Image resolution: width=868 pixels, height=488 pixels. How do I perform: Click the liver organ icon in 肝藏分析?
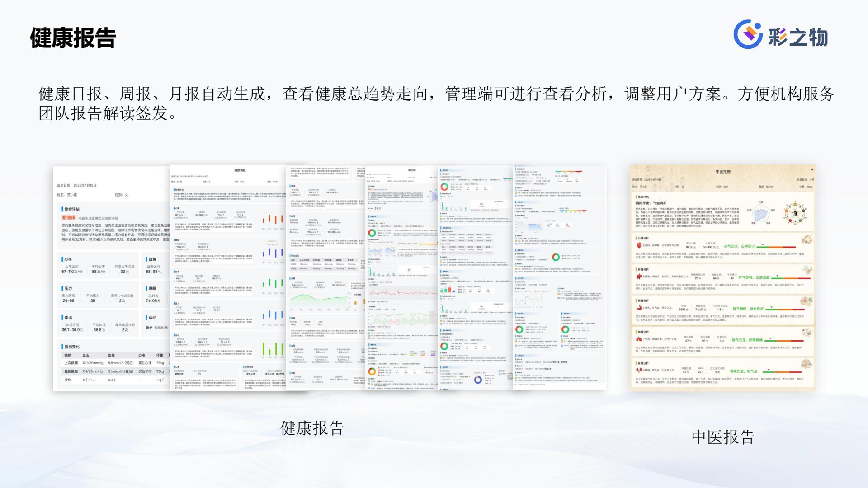coord(639,277)
